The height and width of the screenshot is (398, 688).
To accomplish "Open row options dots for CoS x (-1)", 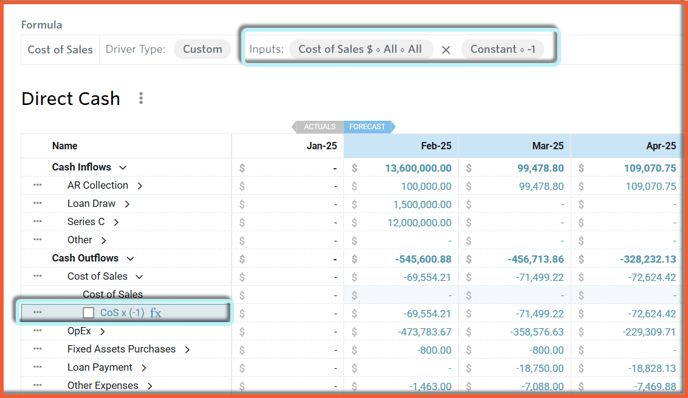I will (38, 312).
